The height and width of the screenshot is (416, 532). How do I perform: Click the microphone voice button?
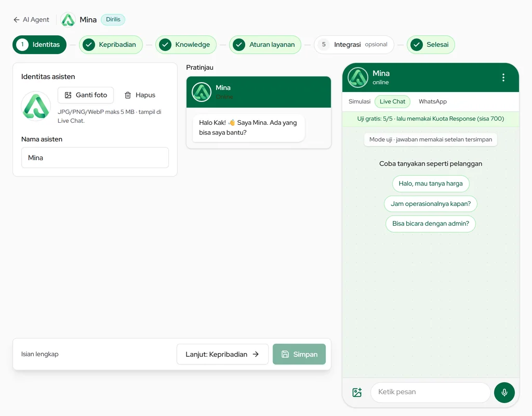(x=504, y=393)
